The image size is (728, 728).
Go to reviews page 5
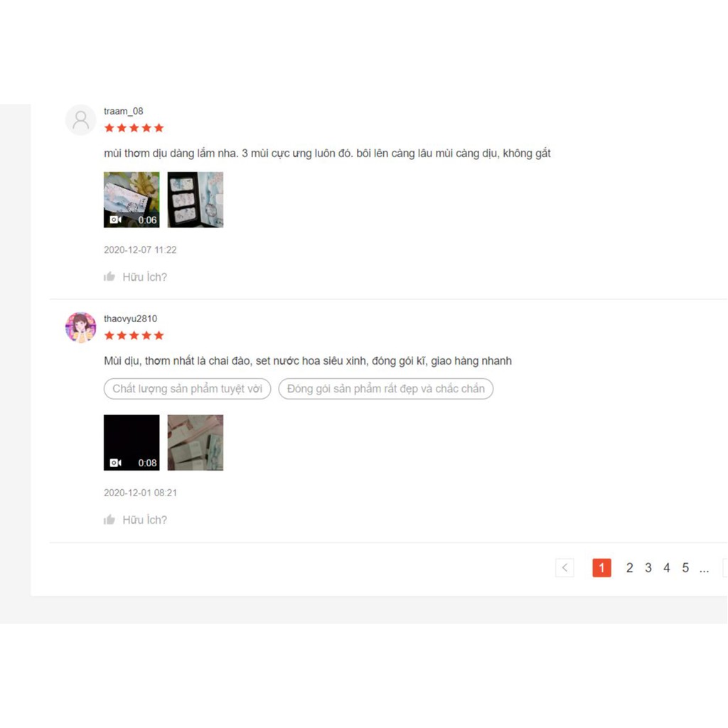point(685,567)
